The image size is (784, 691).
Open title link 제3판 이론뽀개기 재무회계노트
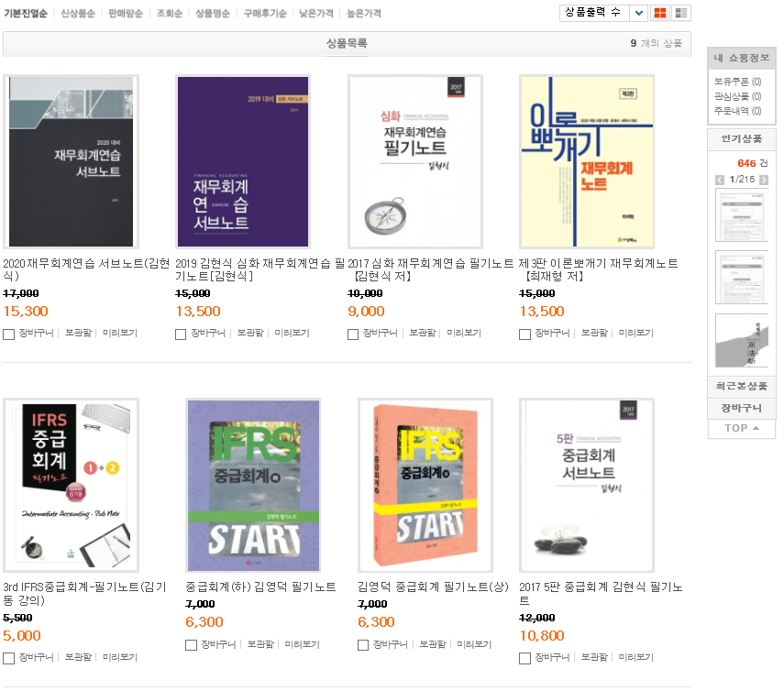pyautogui.click(x=599, y=269)
